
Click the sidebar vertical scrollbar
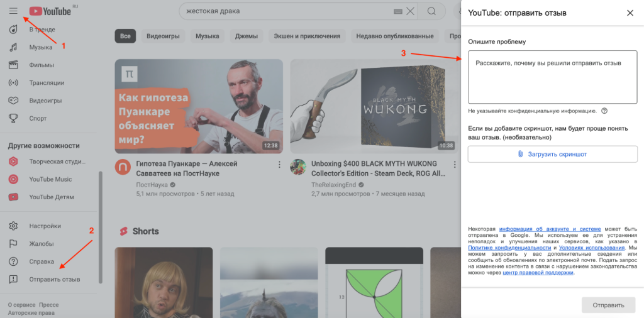(x=101, y=228)
